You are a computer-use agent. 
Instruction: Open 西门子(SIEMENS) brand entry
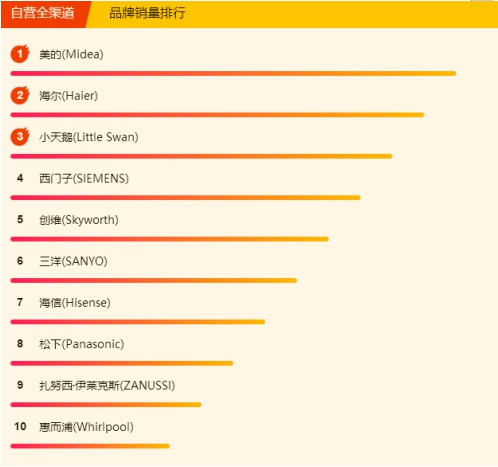pos(84,178)
